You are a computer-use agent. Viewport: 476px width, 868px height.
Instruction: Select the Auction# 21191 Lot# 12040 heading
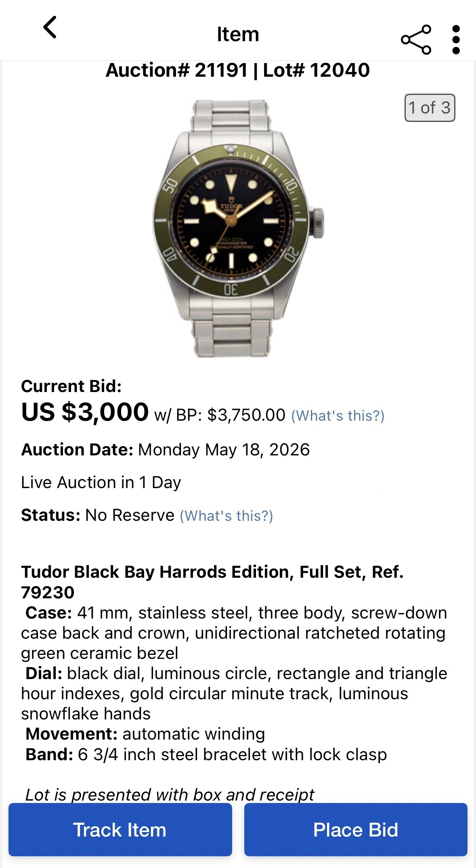238,70
